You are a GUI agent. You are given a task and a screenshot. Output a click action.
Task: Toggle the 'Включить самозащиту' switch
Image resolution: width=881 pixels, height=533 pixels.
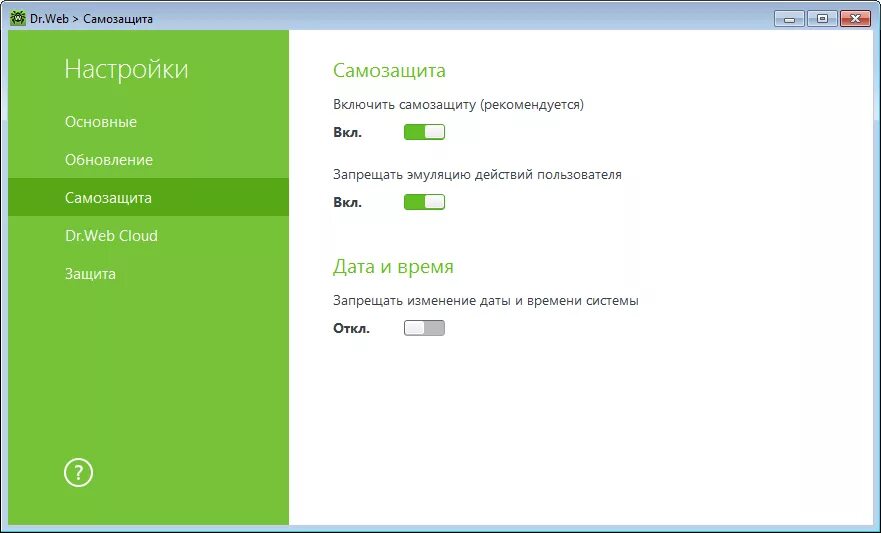[424, 132]
